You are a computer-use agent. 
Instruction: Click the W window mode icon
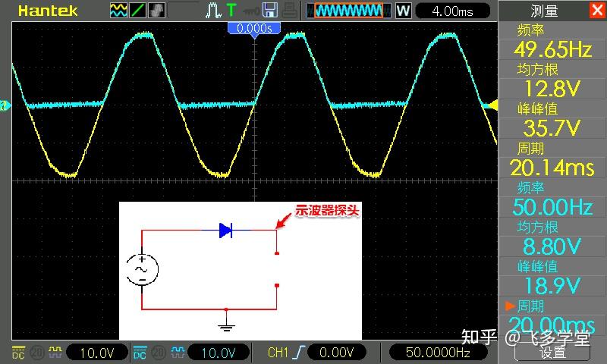pyautogui.click(x=403, y=11)
